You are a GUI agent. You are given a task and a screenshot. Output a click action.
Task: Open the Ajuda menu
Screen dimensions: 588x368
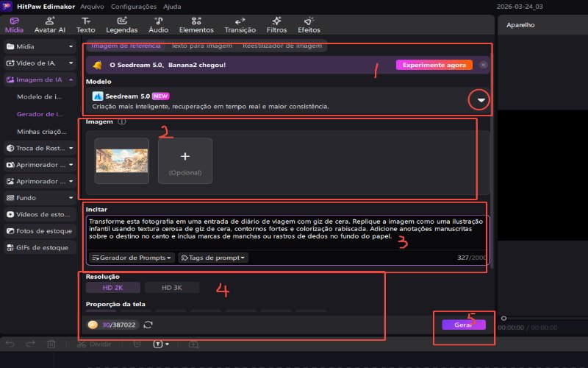pyautogui.click(x=172, y=7)
